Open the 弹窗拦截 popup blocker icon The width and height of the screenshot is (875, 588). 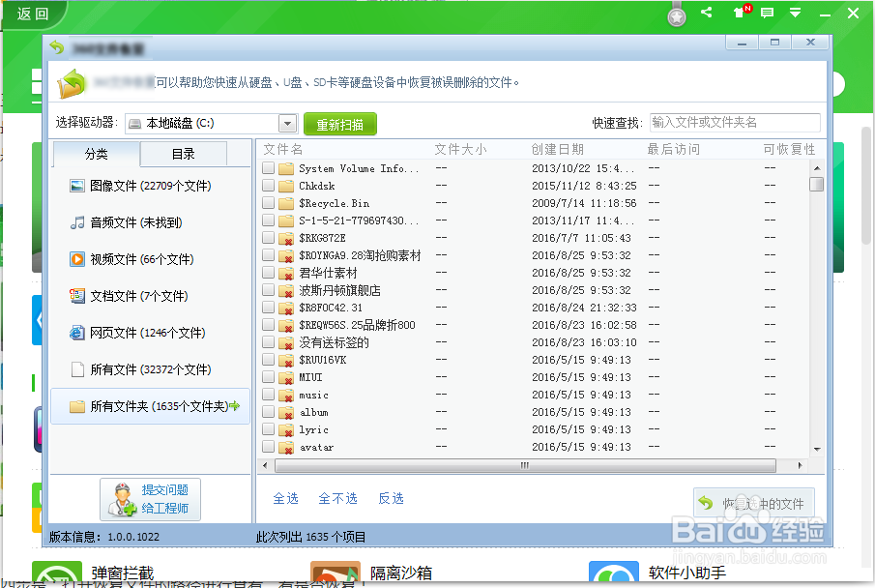tap(56, 572)
